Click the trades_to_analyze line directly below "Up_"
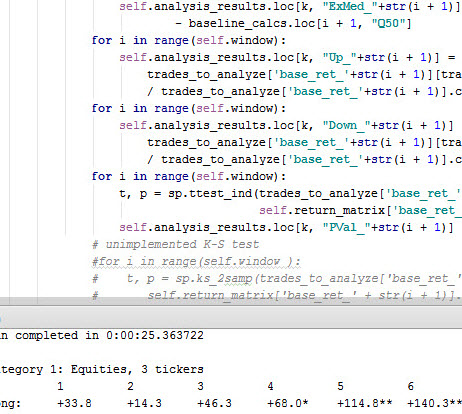 304,75
